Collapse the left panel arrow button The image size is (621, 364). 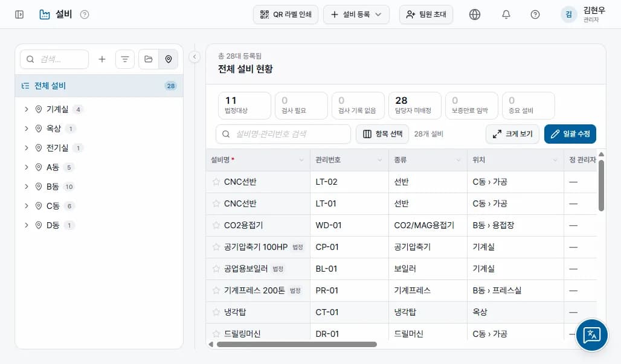pyautogui.click(x=195, y=57)
